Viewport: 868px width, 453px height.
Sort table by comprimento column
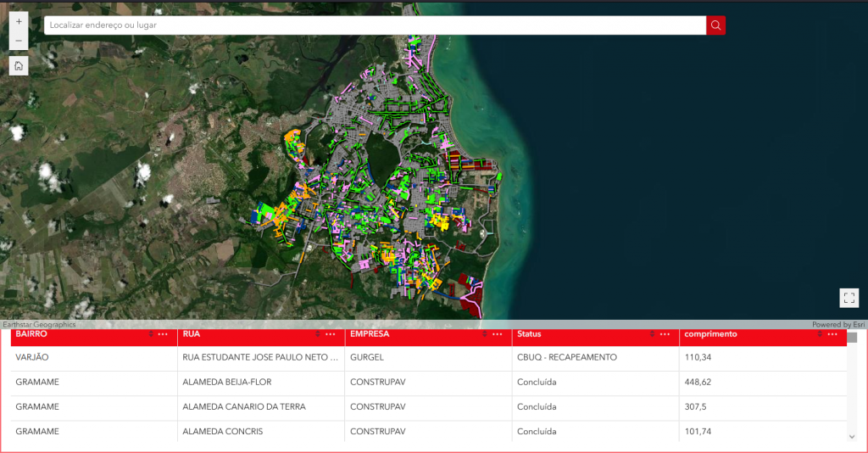[x=820, y=334]
